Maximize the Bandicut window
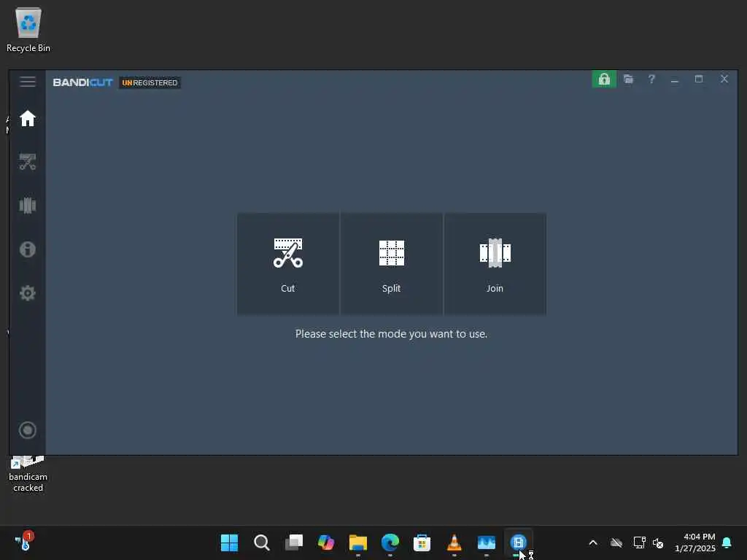The height and width of the screenshot is (560, 747). point(699,79)
